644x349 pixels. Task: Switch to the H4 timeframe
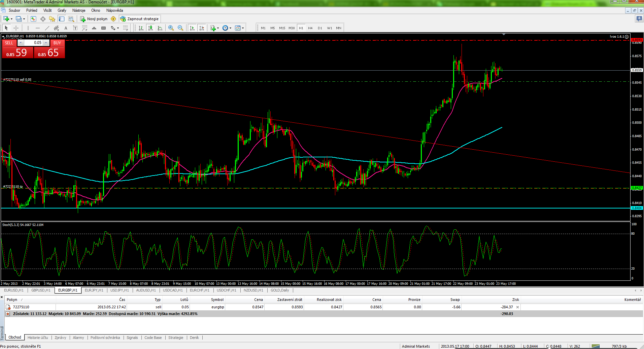(x=310, y=28)
